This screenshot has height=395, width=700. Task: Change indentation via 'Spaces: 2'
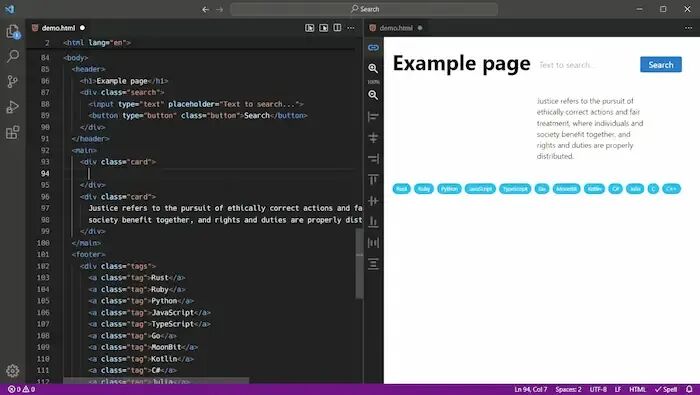pyautogui.click(x=568, y=389)
